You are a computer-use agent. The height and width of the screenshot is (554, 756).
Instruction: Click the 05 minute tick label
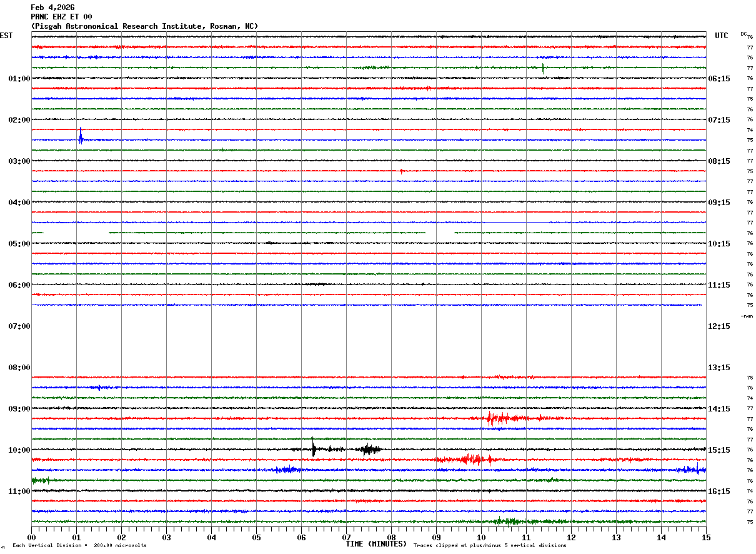[256, 537]
